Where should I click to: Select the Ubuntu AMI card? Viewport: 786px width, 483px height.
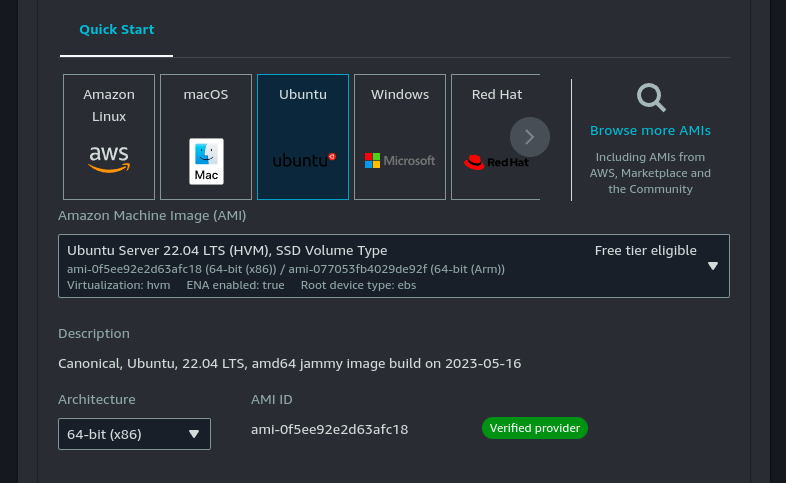(x=303, y=137)
